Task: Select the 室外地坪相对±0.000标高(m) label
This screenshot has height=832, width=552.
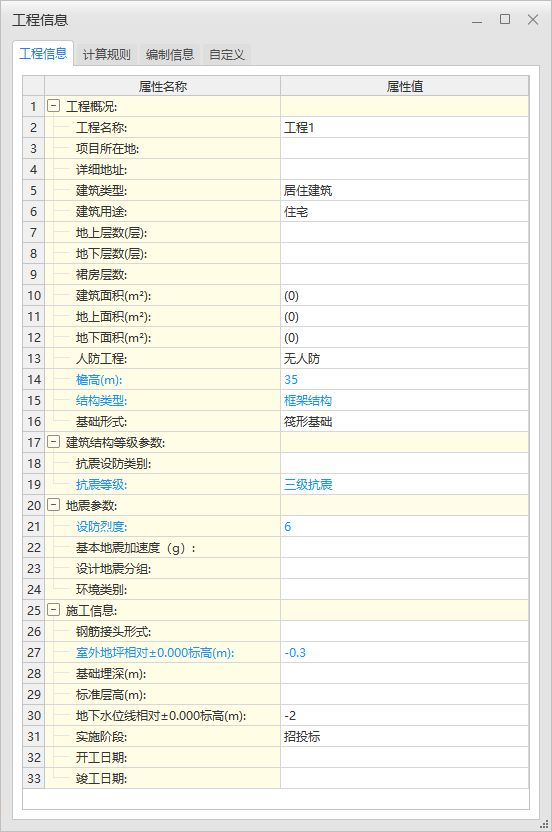Action: point(155,653)
